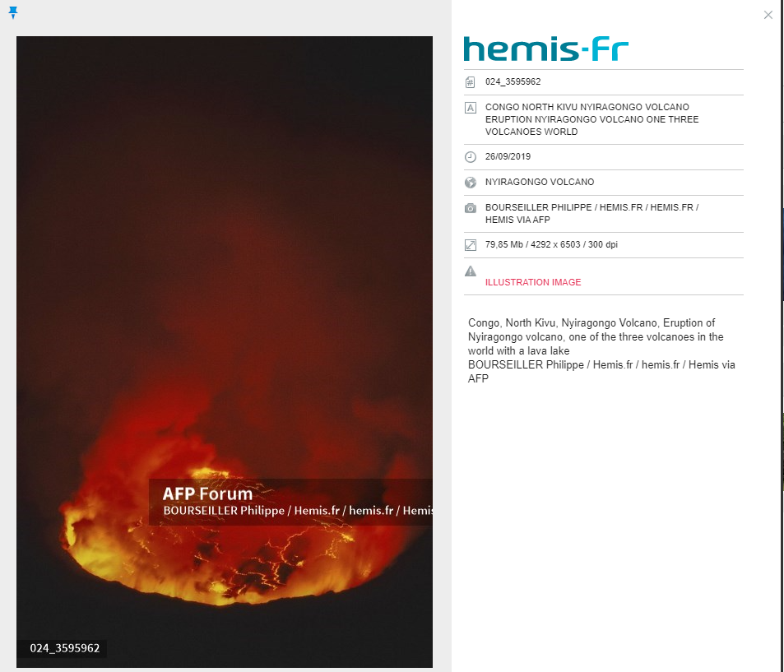
Task: Click the title 'A' icon
Action: coord(470,108)
